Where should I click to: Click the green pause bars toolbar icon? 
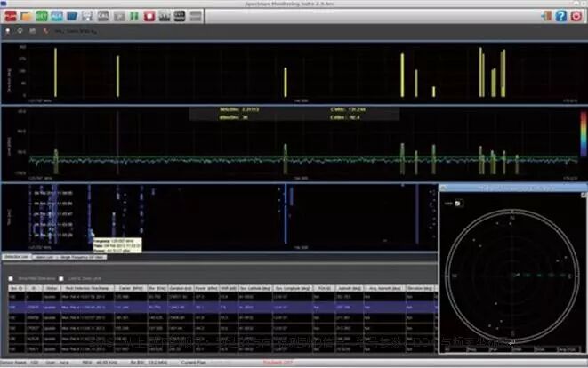pos(133,16)
